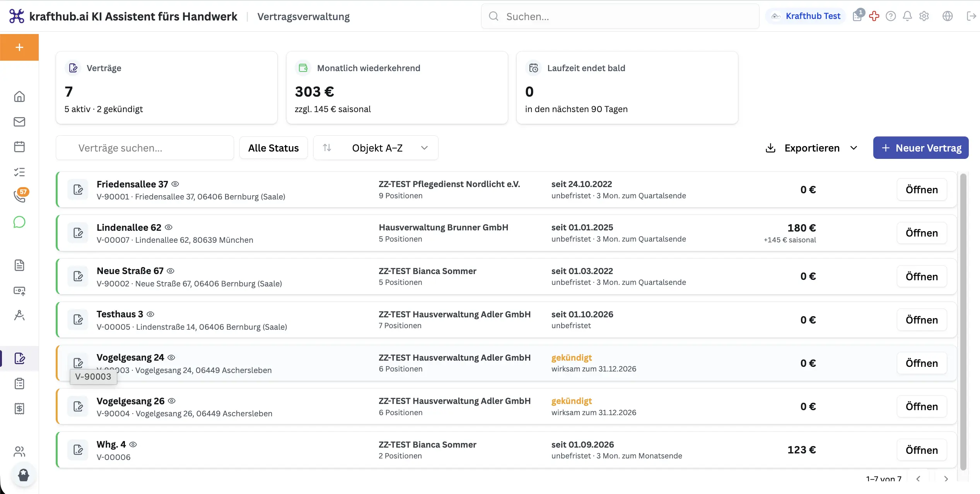Open the calendar sidebar icon
Image resolution: width=980 pixels, height=494 pixels.
[19, 147]
